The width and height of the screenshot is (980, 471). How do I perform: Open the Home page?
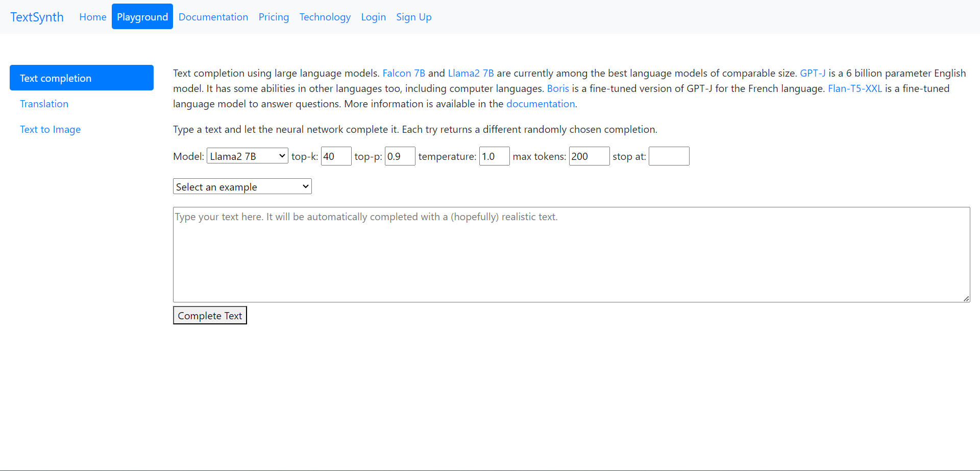pos(92,17)
